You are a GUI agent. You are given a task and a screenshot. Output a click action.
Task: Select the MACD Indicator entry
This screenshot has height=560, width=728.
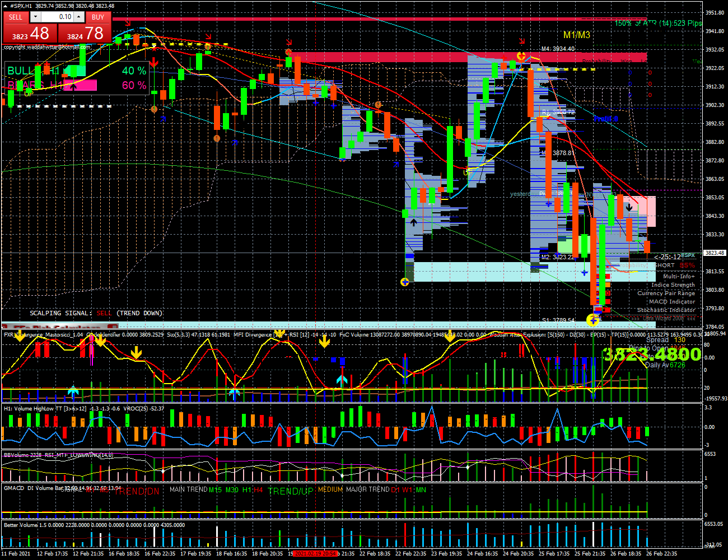point(672,301)
